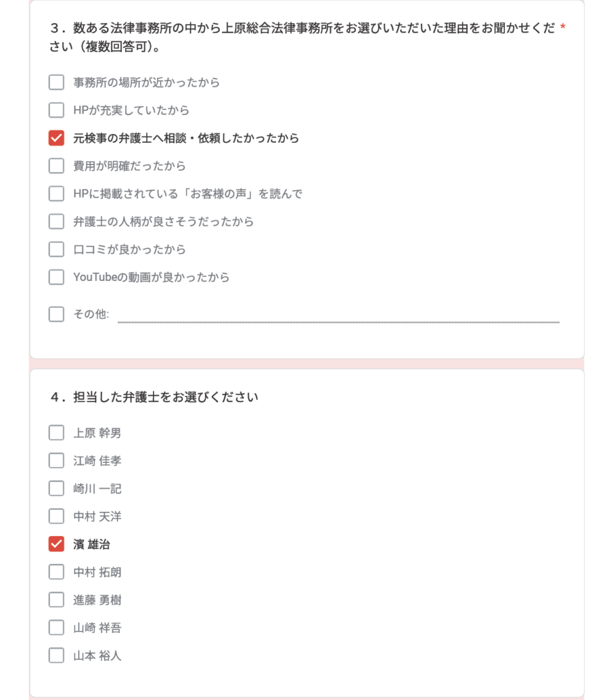
Task: Check 江崎 佳孝 option
Action: (56, 460)
